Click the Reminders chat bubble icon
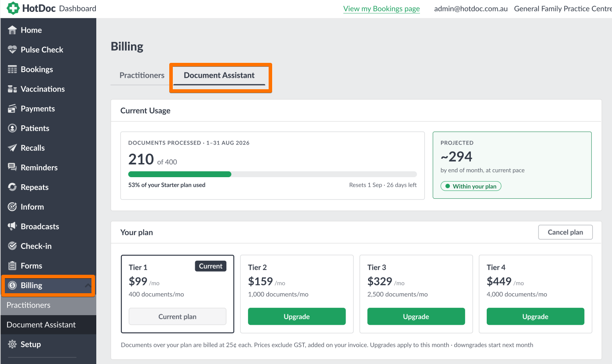The image size is (612, 364). tap(12, 167)
